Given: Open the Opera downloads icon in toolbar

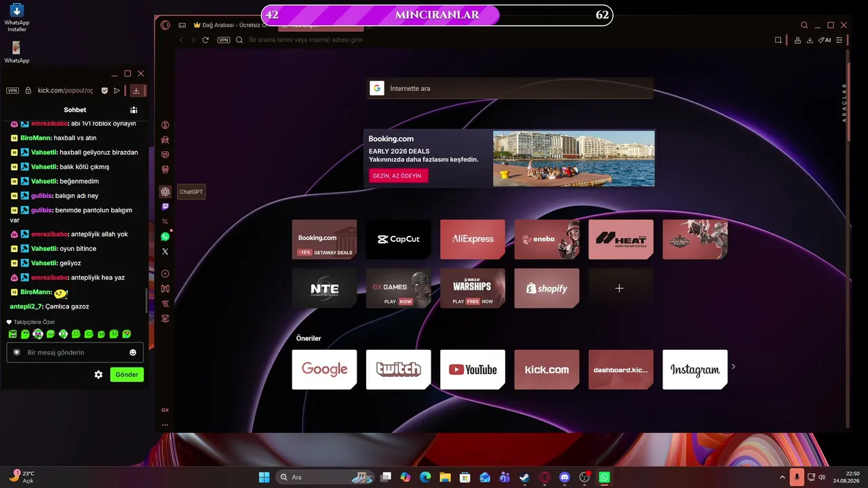Looking at the screenshot, I should coord(809,40).
